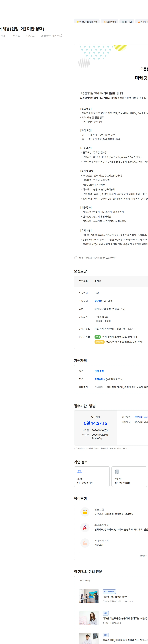Click the building icon in the 벤처기업 badge
The image size is (148, 644).
point(123,22)
